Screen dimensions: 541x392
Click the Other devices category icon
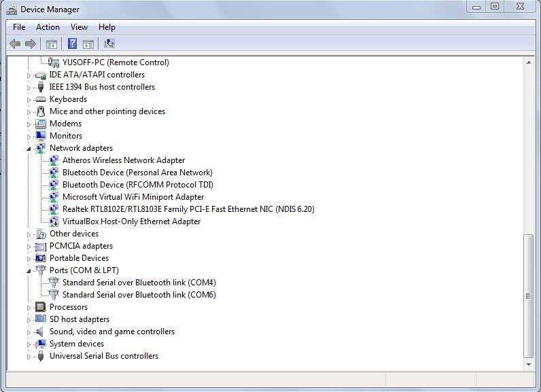coord(41,234)
